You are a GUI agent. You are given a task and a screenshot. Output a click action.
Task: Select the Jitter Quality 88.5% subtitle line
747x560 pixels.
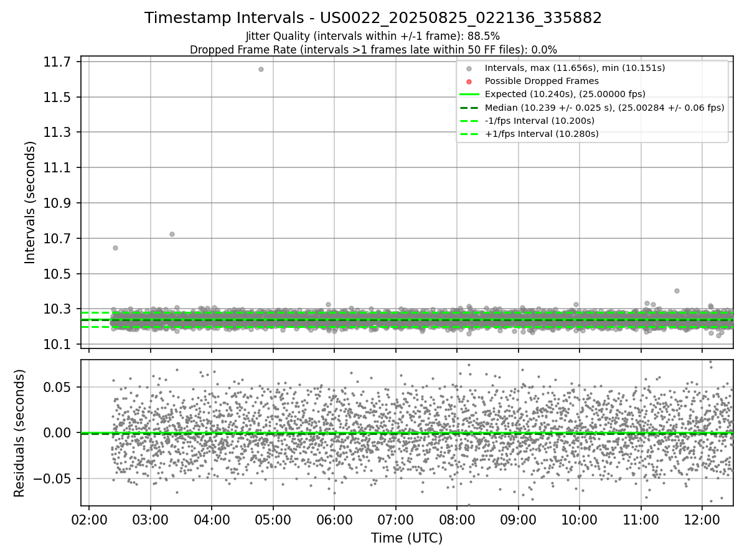pyautogui.click(x=373, y=36)
